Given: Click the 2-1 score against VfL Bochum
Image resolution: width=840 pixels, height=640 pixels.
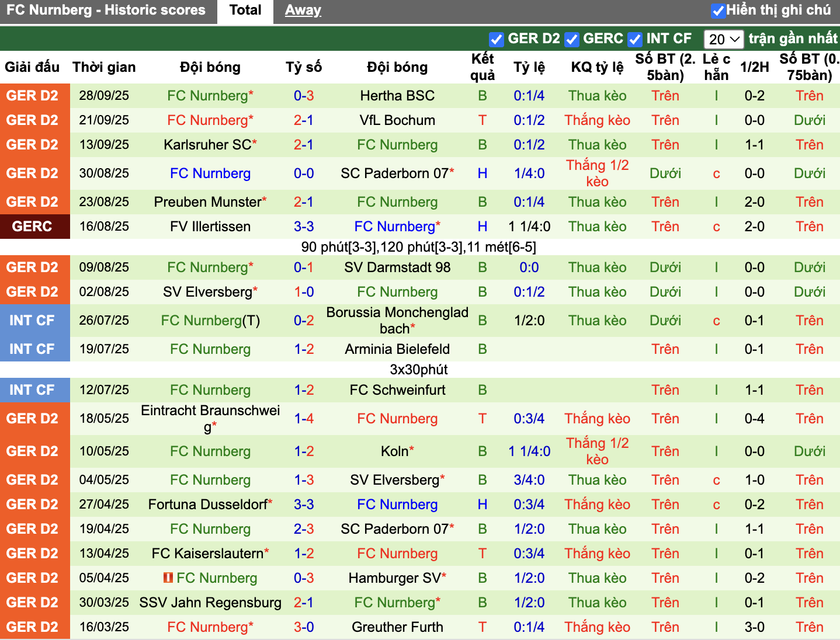Looking at the screenshot, I should point(304,120).
